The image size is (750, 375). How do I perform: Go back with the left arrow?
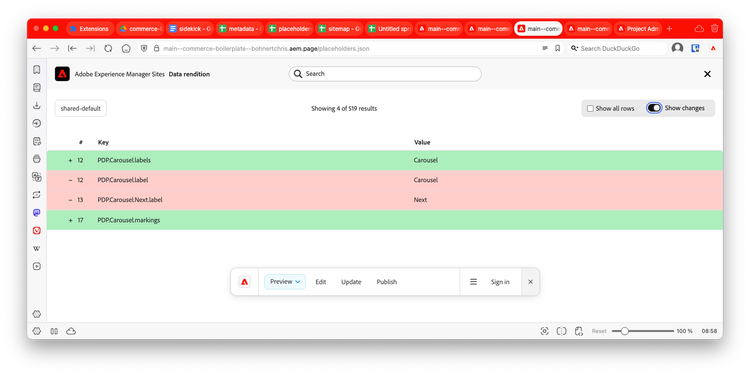click(x=36, y=48)
